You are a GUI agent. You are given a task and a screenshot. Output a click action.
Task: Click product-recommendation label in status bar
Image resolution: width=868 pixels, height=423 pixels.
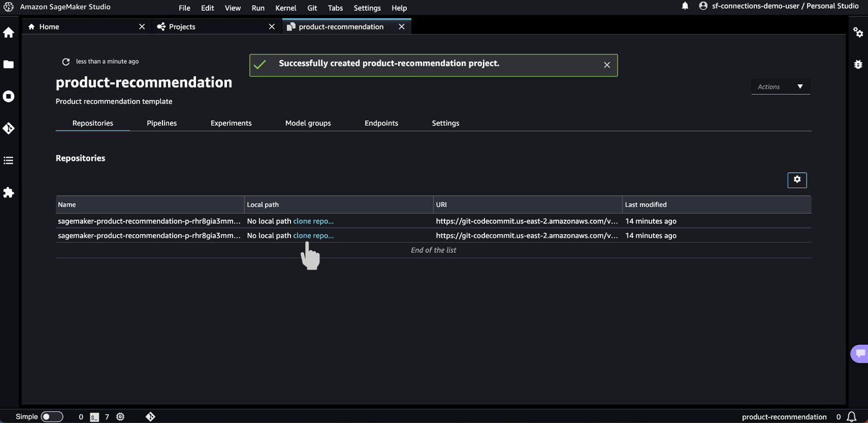(x=784, y=417)
